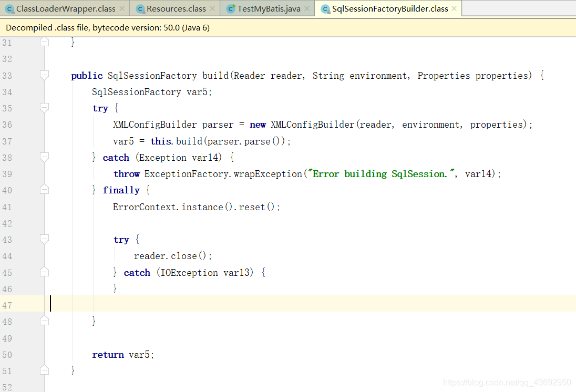This screenshot has height=392, width=576.
Task: Click 'wrapException' on line 39
Action: click(268, 174)
